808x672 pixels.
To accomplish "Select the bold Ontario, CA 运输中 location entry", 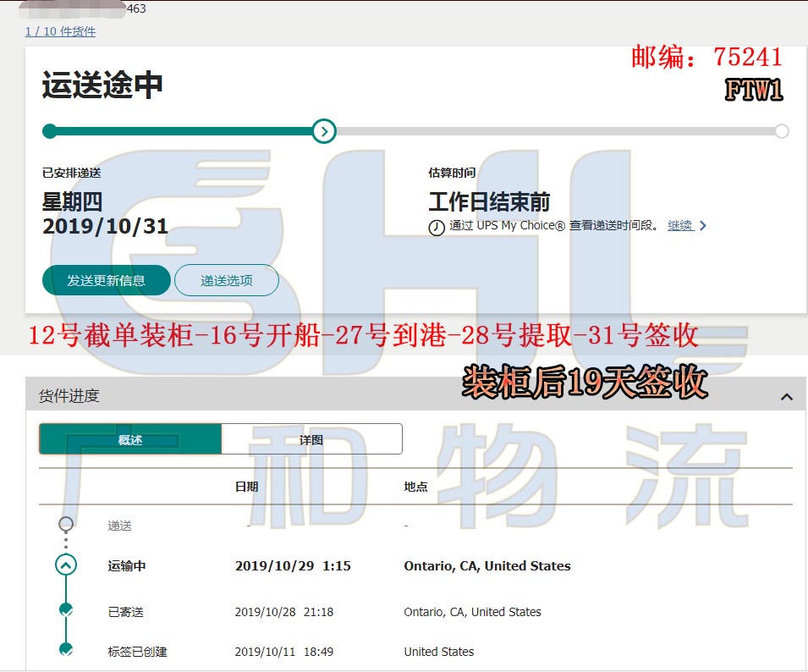I will 487,565.
